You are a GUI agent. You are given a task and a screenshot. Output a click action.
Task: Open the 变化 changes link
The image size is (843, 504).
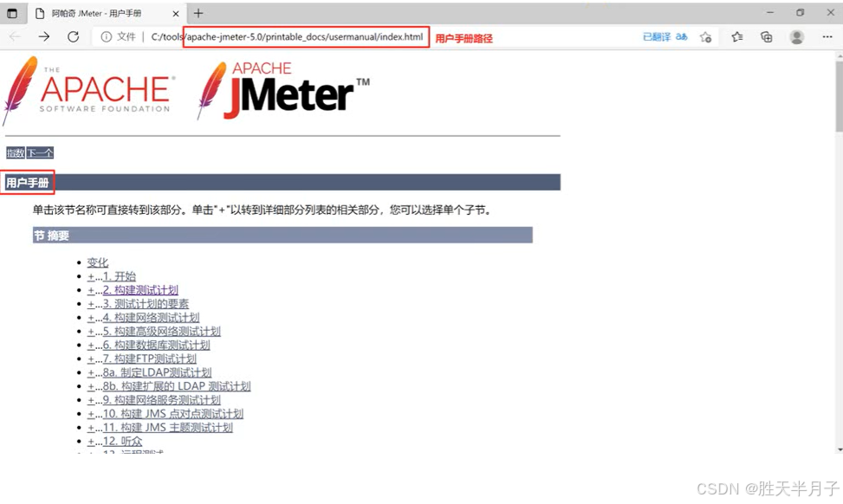(x=98, y=262)
